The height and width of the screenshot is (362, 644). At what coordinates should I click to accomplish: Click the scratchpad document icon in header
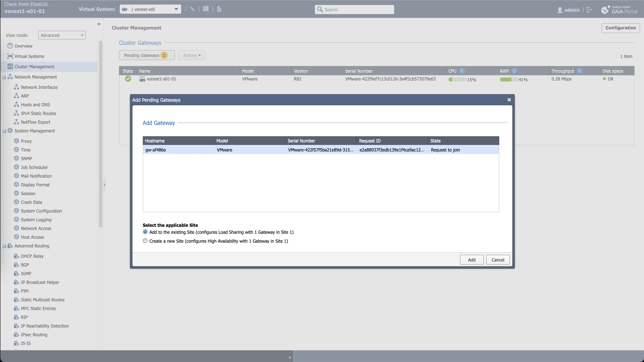[219, 9]
